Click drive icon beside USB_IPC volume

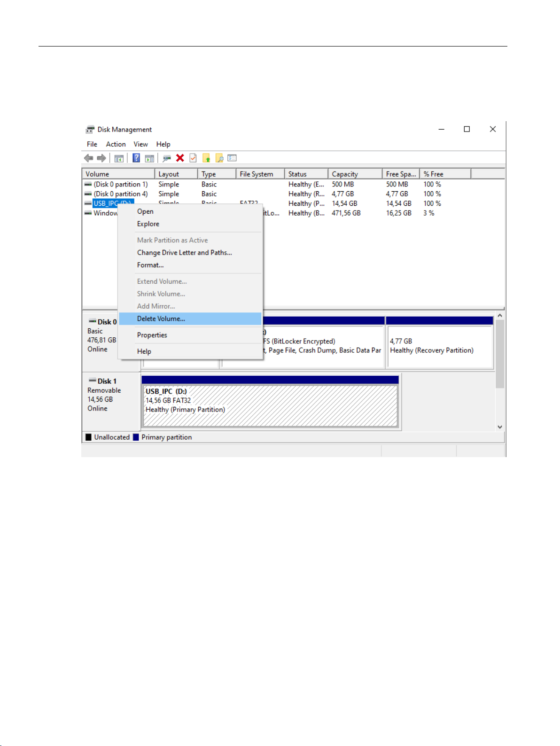coord(88,203)
